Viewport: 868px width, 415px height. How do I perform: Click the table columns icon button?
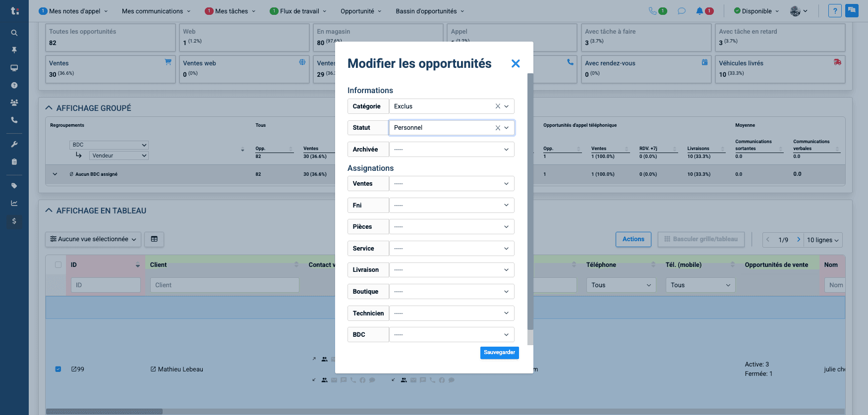pos(154,239)
